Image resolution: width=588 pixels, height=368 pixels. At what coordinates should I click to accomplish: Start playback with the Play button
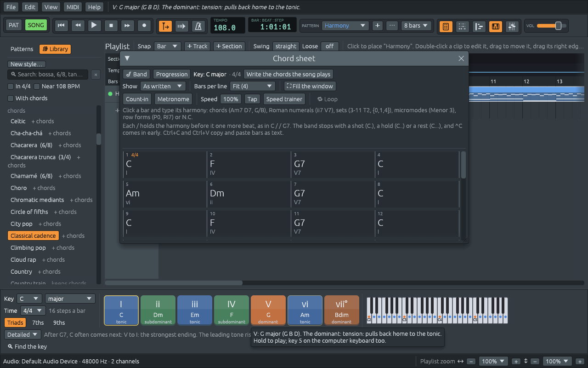coord(94,26)
